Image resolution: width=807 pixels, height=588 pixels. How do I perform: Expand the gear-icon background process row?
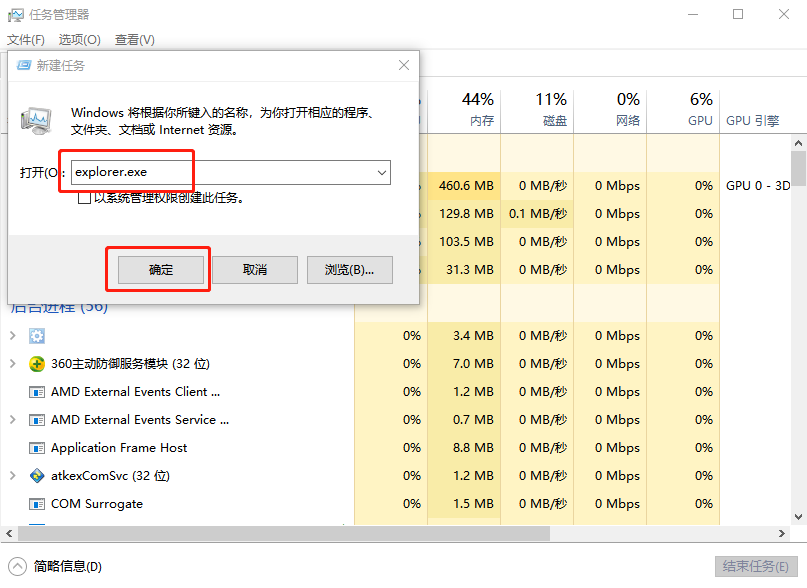[x=13, y=336]
